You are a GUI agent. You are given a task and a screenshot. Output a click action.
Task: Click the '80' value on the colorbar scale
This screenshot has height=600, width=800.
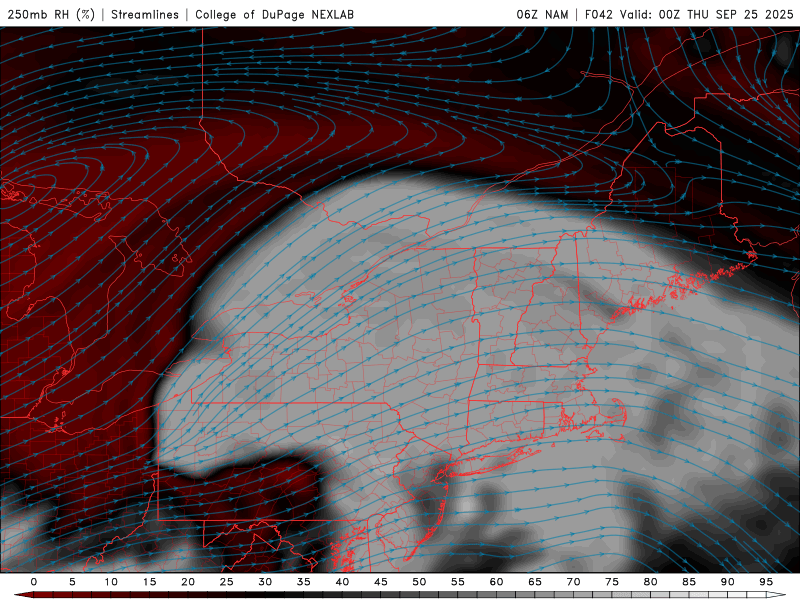click(650, 582)
